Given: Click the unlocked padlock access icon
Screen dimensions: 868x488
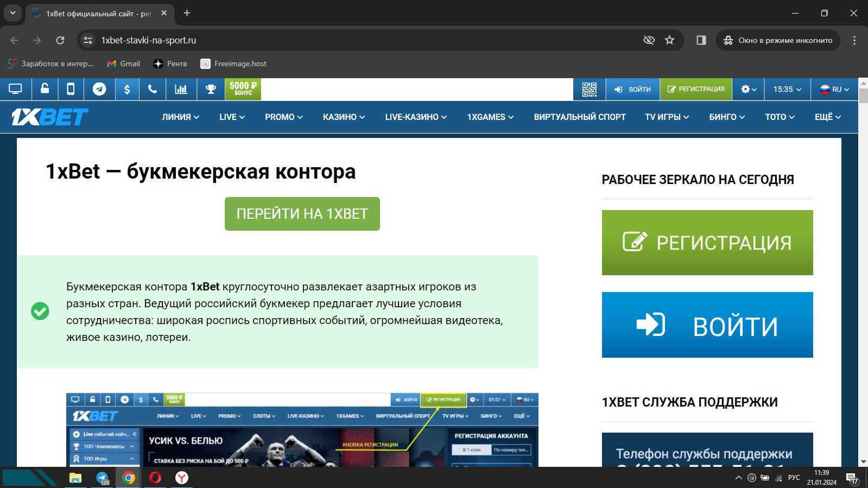Looking at the screenshot, I should pyautogui.click(x=45, y=89).
